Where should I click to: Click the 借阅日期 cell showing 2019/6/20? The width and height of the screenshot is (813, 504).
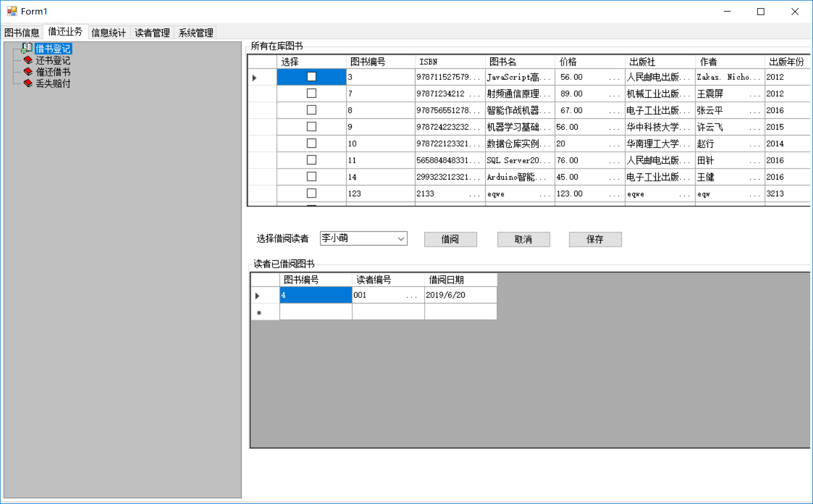(460, 295)
